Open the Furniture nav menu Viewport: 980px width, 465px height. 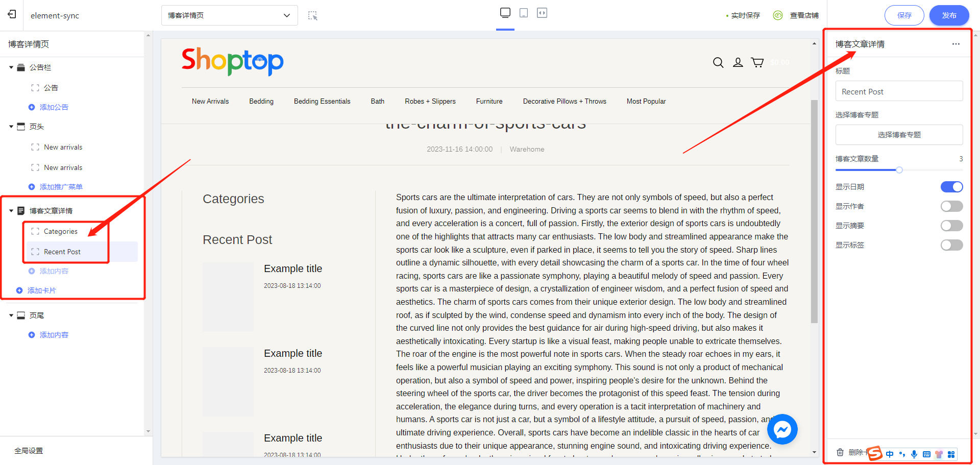coord(489,101)
